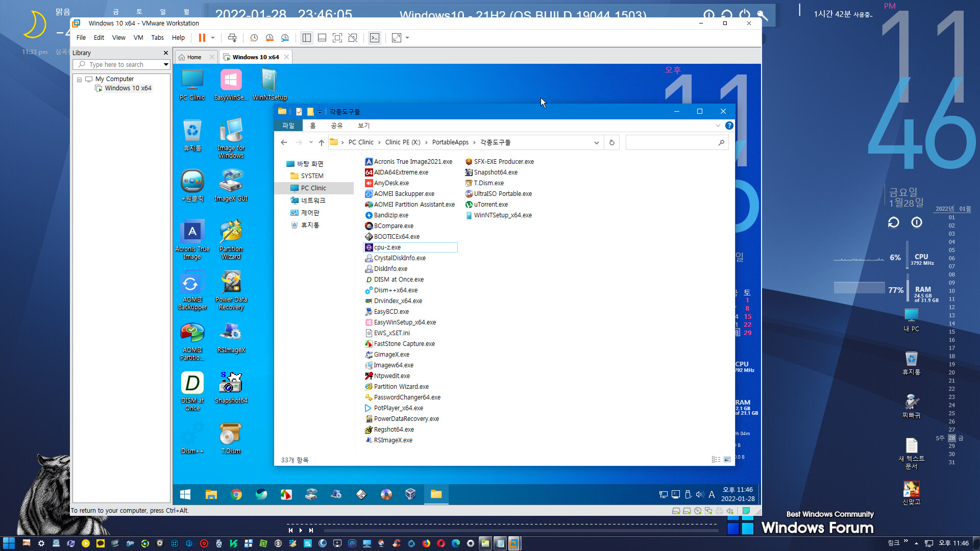Select UltraISO Portable.exe file
The height and width of the screenshot is (551, 980).
[x=502, y=194]
